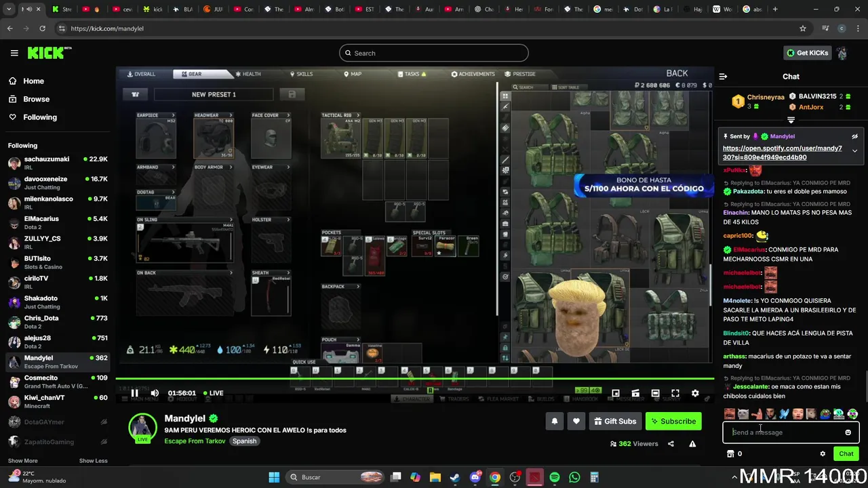Screen dimensions: 868x488
Task: Open Mandylel profile avatar
Action: click(142, 428)
